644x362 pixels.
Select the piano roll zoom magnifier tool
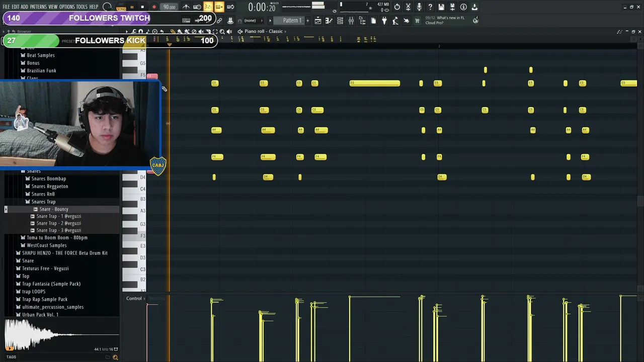tap(222, 31)
